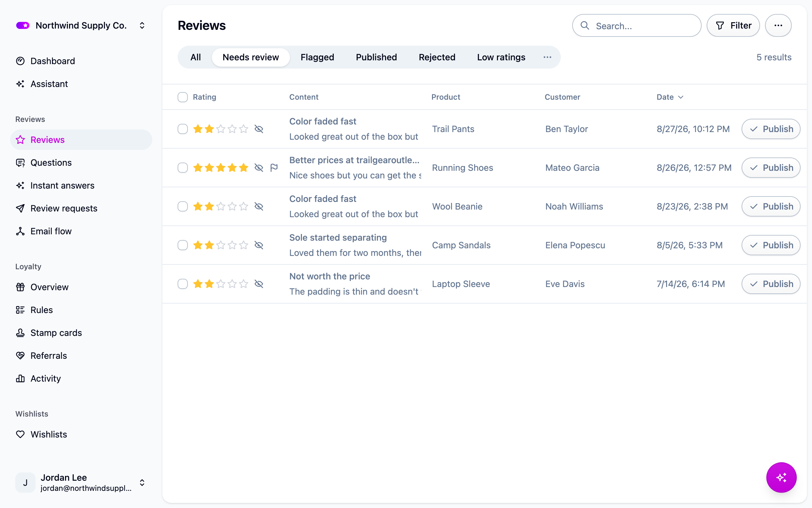
Task: Open the Questions page
Action: 81,163
